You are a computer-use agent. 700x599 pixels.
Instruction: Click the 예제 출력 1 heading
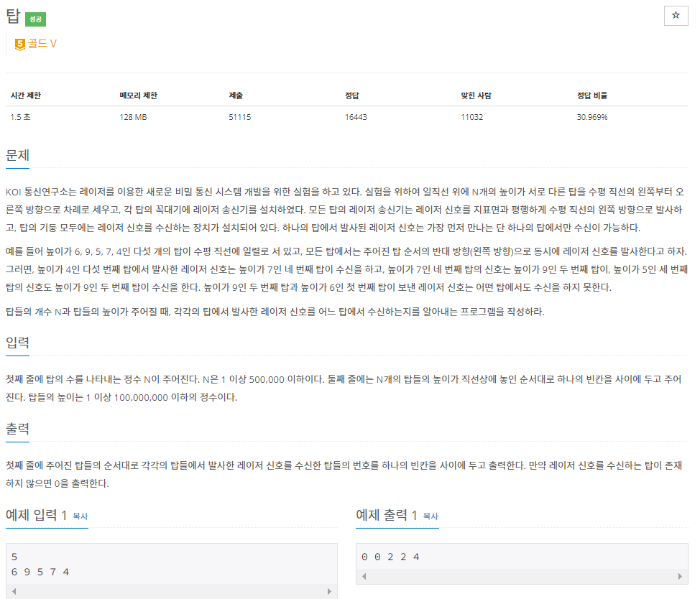(387, 515)
